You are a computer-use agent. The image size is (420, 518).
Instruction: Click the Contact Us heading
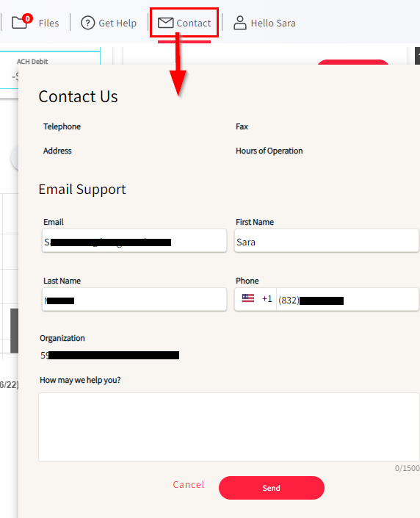point(79,96)
